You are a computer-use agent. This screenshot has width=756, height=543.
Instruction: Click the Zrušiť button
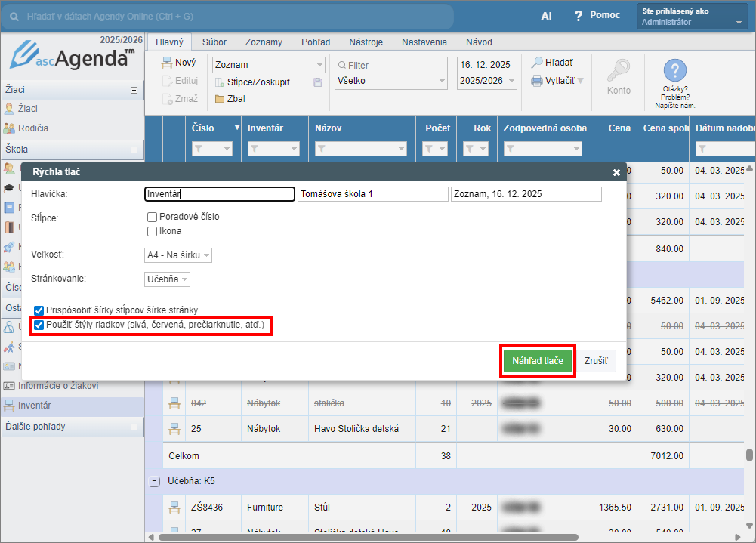point(596,361)
